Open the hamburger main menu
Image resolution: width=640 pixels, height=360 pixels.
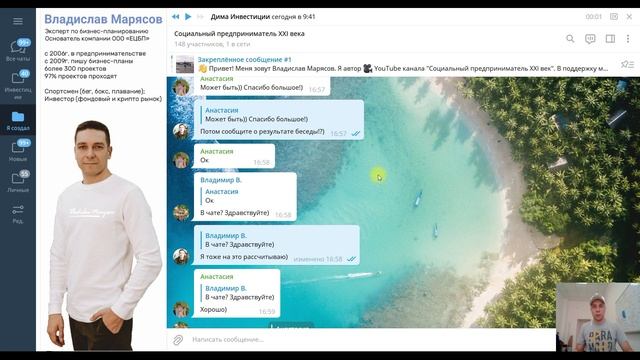coord(18,21)
